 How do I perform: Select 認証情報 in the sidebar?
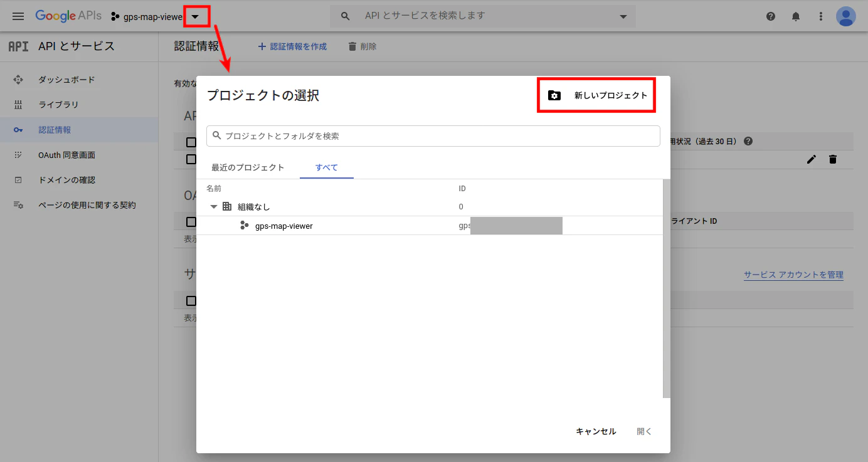point(79,130)
